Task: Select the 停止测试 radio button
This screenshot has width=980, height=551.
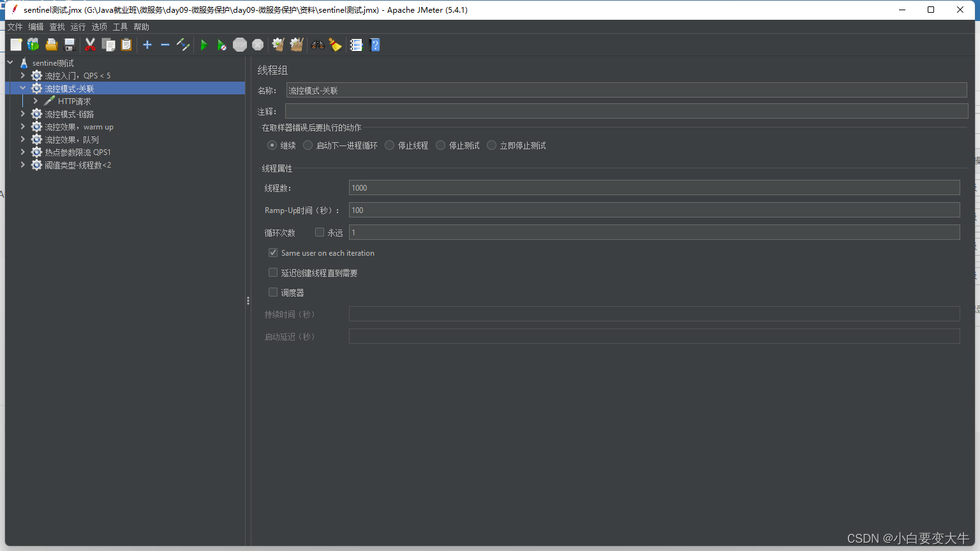Action: (x=441, y=145)
